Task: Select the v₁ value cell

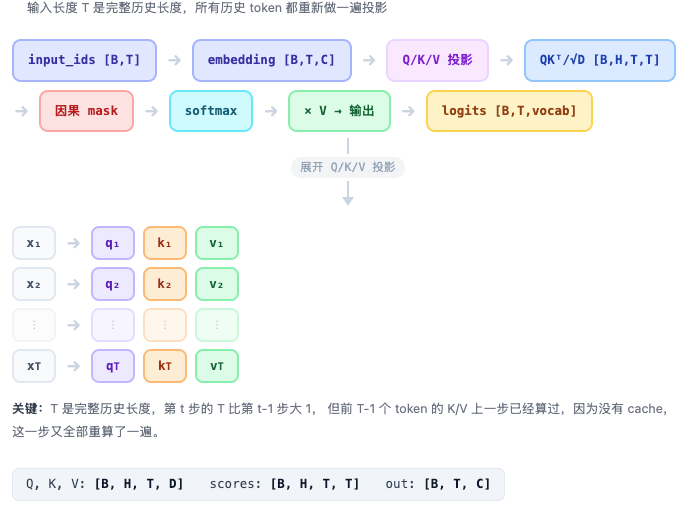Action: coord(217,243)
